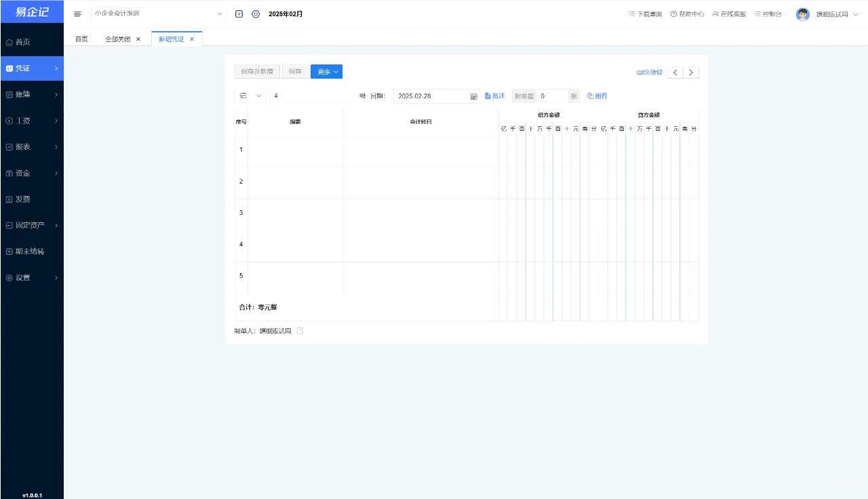Click the 借方金额 column header
The image size is (868, 499).
549,115
